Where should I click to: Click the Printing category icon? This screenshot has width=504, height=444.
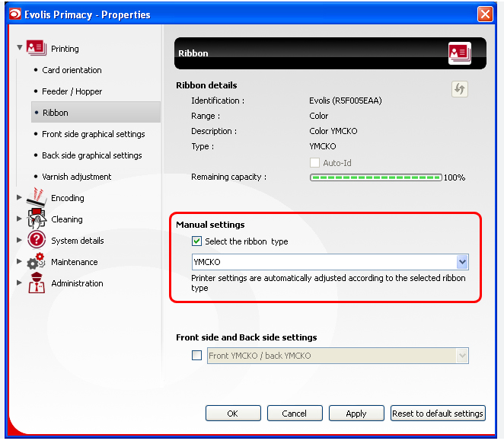37,48
